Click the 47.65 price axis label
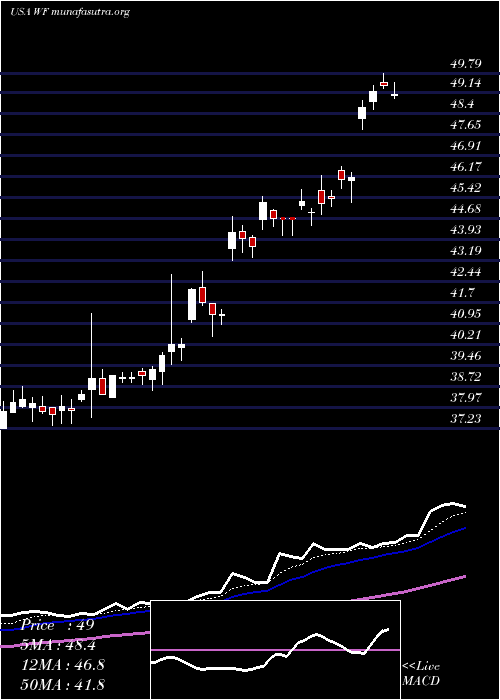Viewport: 500px width, 700px height. click(x=466, y=125)
